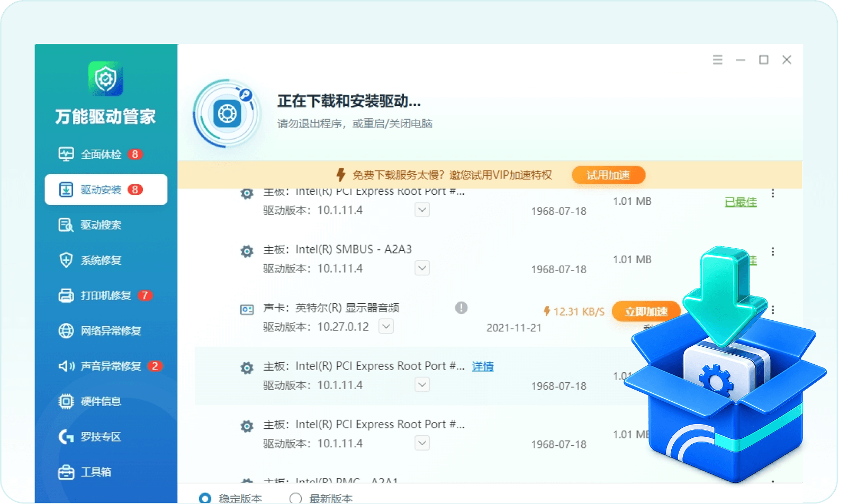Open the hamburger menu in title bar
Screen dimensions: 848x504
[x=718, y=60]
